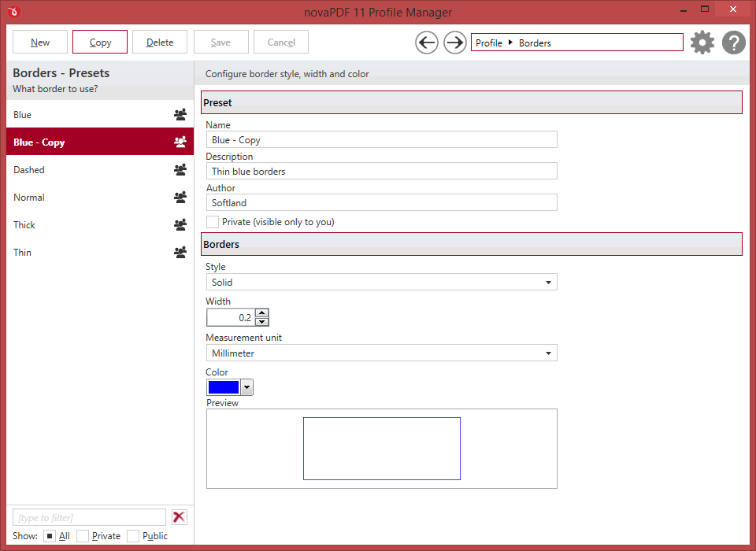Open settings via the gear icon
The image size is (756, 551).
pyautogui.click(x=702, y=43)
